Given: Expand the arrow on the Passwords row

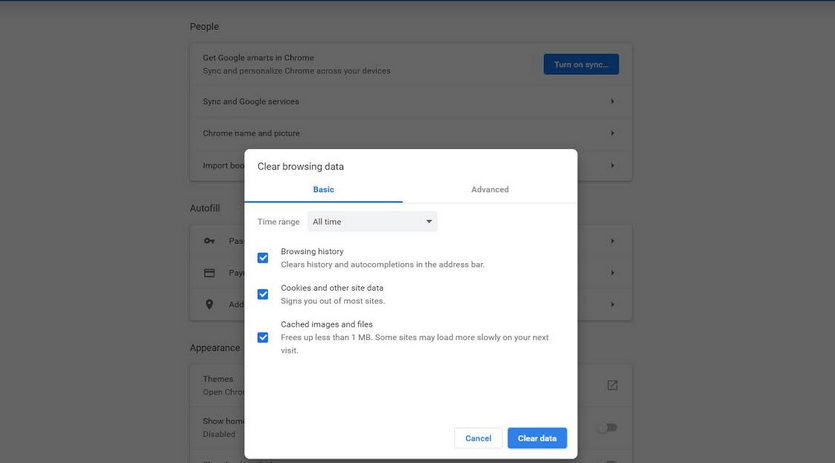Looking at the screenshot, I should point(612,241).
